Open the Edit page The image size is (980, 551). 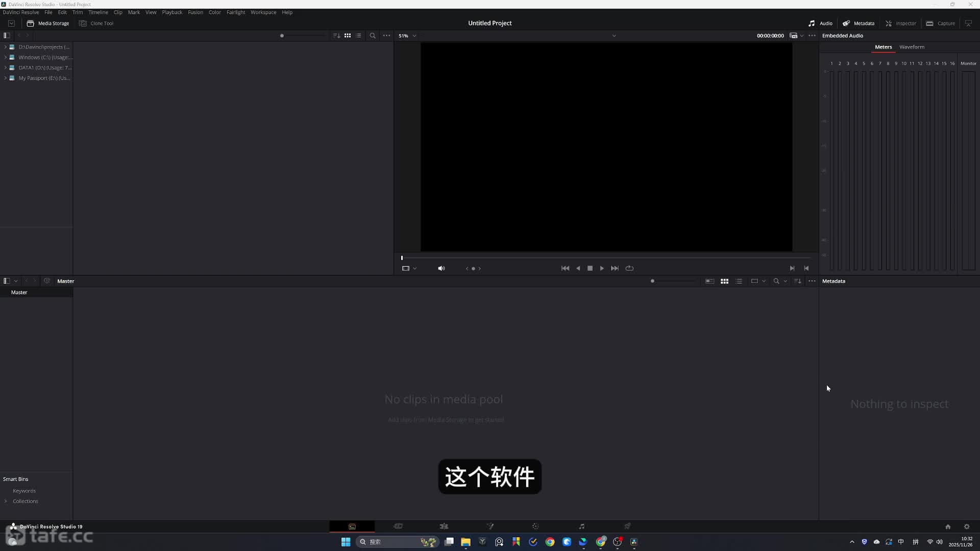click(444, 526)
